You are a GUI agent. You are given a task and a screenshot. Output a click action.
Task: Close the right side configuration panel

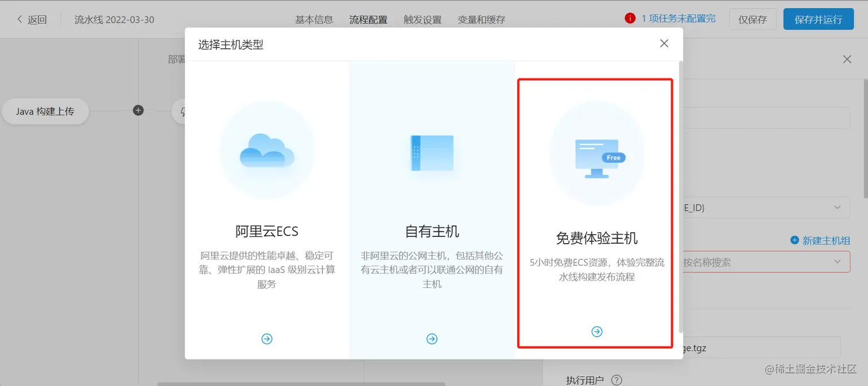tap(847, 59)
